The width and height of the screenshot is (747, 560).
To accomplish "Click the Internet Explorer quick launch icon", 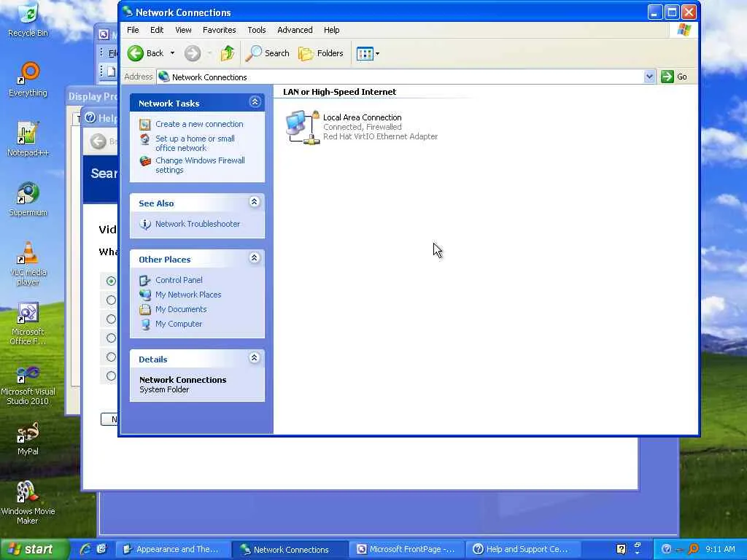I will coord(85,549).
